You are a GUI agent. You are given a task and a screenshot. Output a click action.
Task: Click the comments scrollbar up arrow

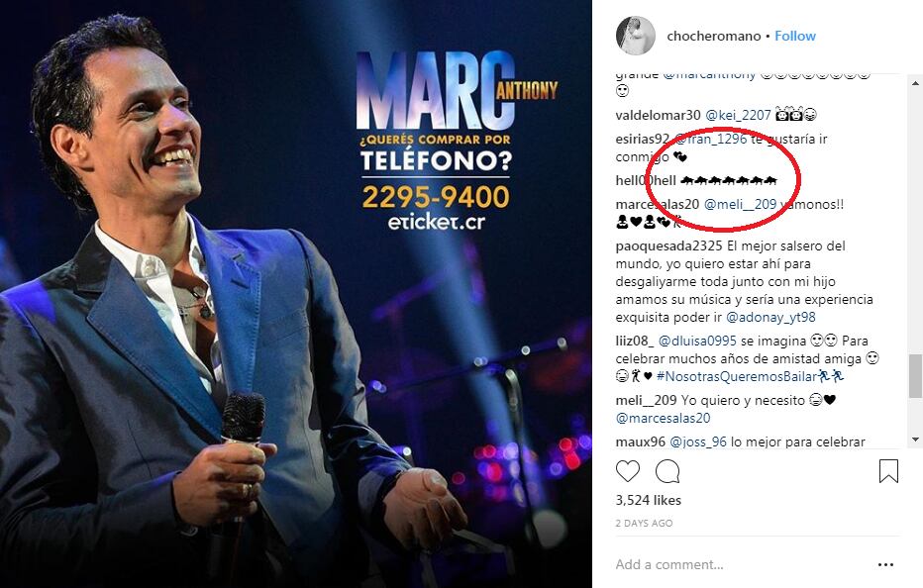[x=915, y=83]
